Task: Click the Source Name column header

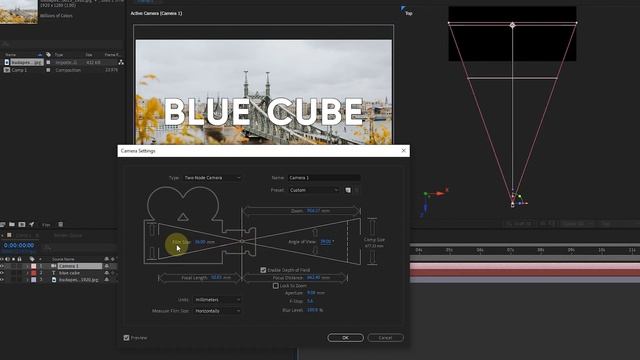Action: click(x=63, y=259)
